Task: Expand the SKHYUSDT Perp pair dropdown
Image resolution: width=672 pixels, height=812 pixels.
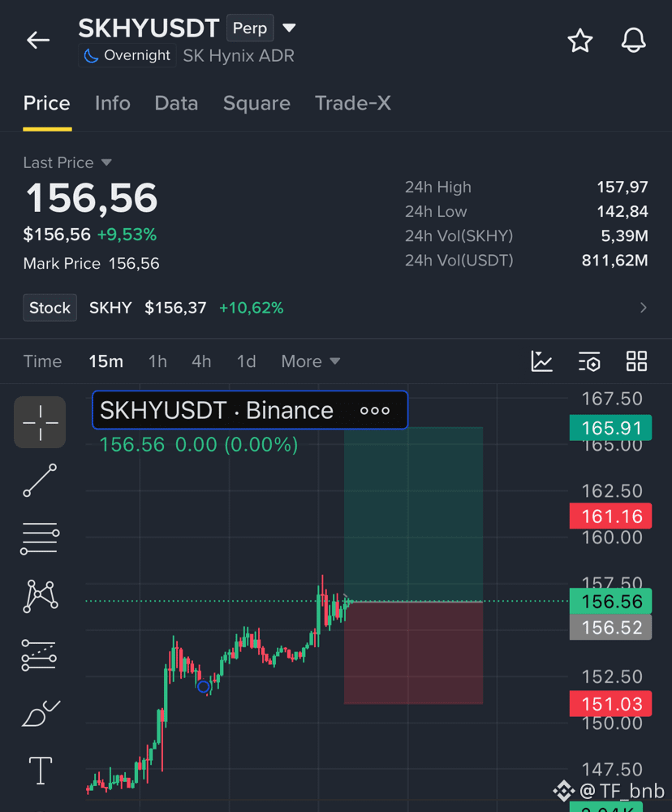Action: (x=290, y=28)
